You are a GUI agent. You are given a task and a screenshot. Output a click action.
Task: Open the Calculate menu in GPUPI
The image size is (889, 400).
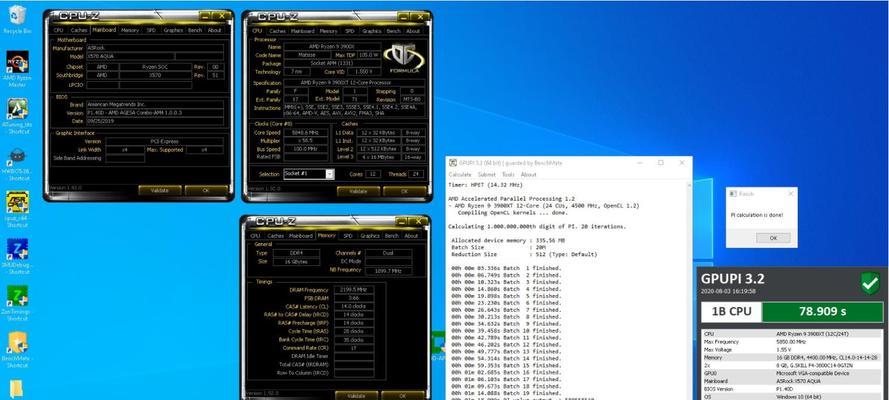coord(460,175)
